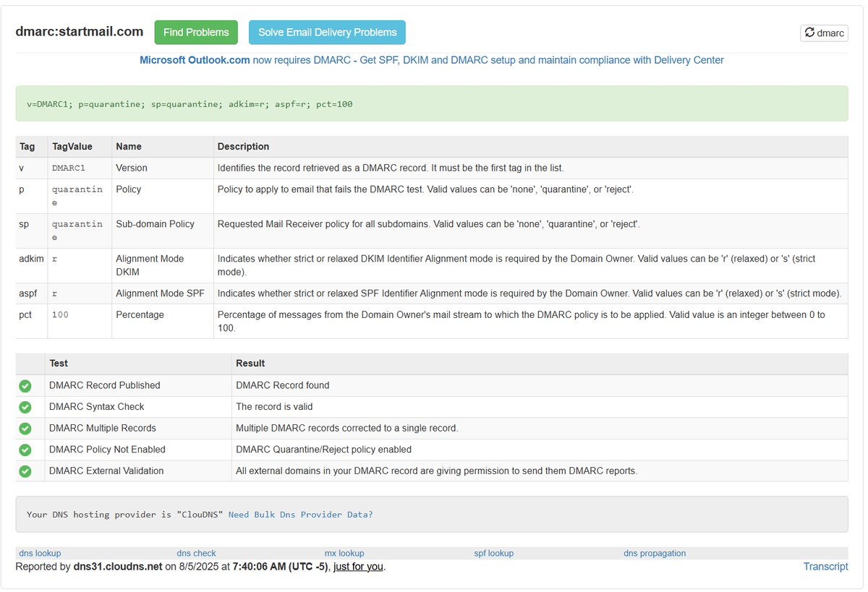Click the 7:40:06 AM (UTC -5) timestamp
This screenshot has width=868, height=592.
[281, 567]
